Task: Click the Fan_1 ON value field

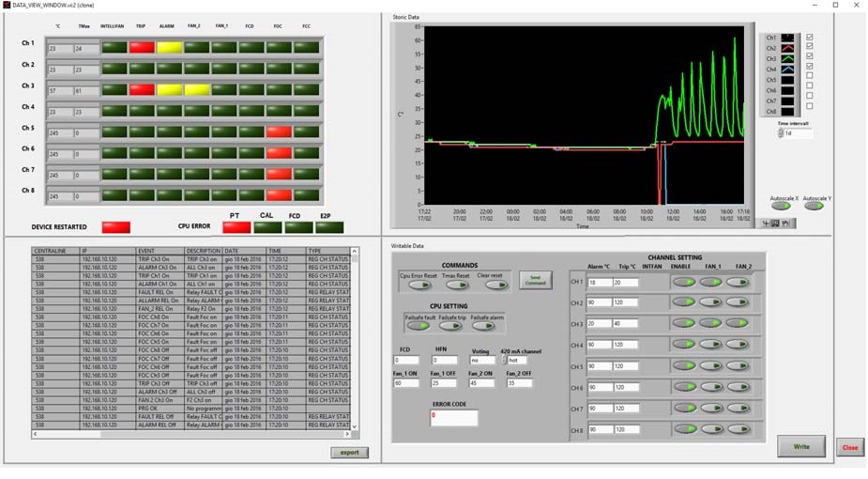Action: [405, 383]
